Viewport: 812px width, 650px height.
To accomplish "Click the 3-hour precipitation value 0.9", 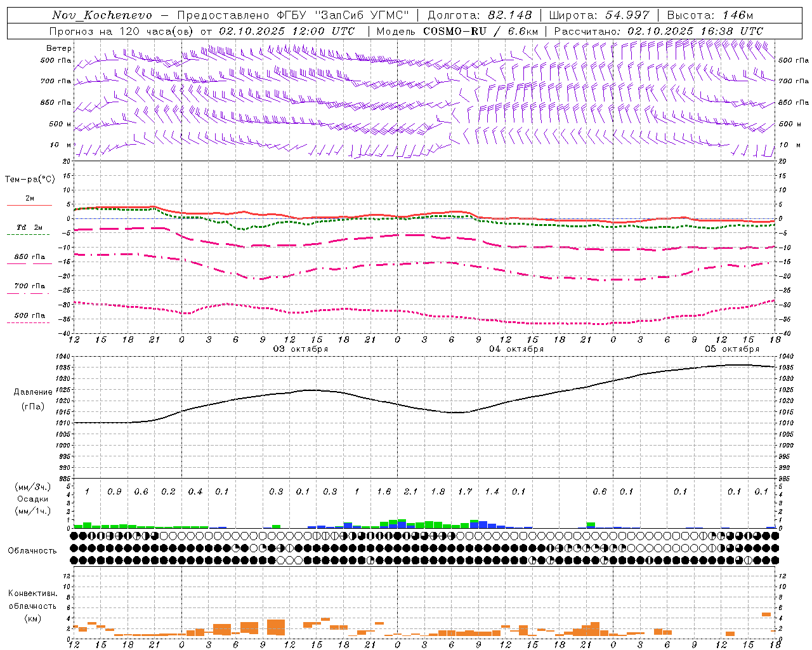I will coord(114,492).
